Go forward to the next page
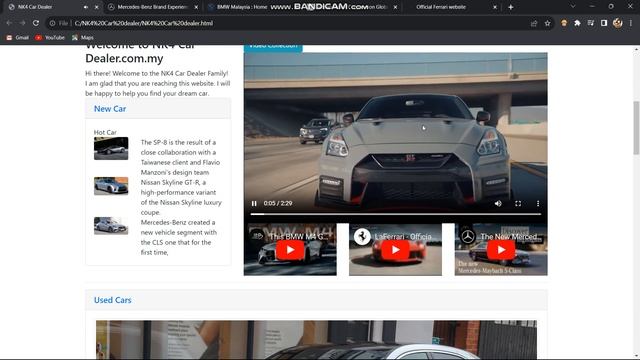 [x=22, y=23]
